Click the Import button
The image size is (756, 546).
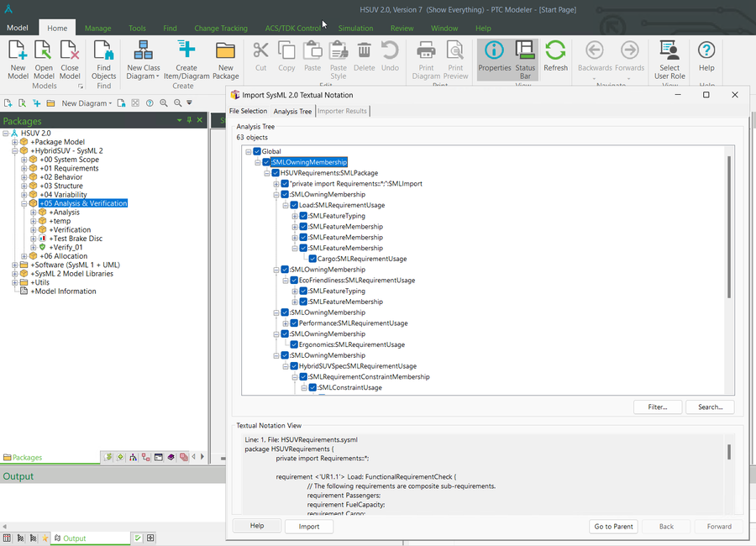tap(308, 527)
